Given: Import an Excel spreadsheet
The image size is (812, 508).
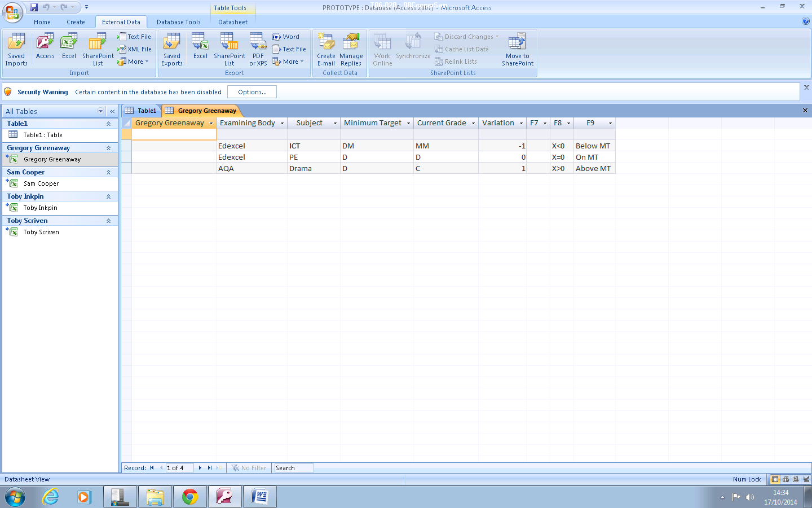Looking at the screenshot, I should (x=69, y=46).
